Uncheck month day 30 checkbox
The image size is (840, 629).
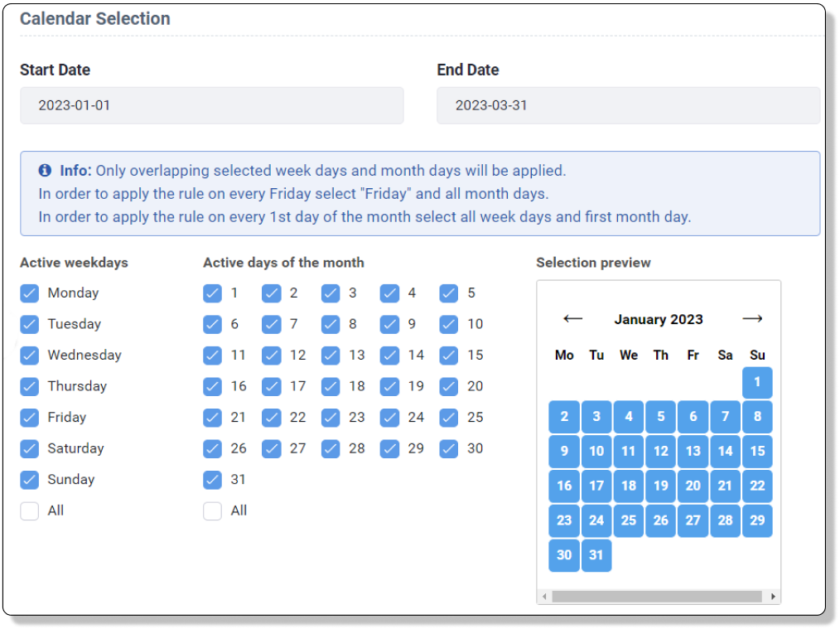click(x=449, y=448)
